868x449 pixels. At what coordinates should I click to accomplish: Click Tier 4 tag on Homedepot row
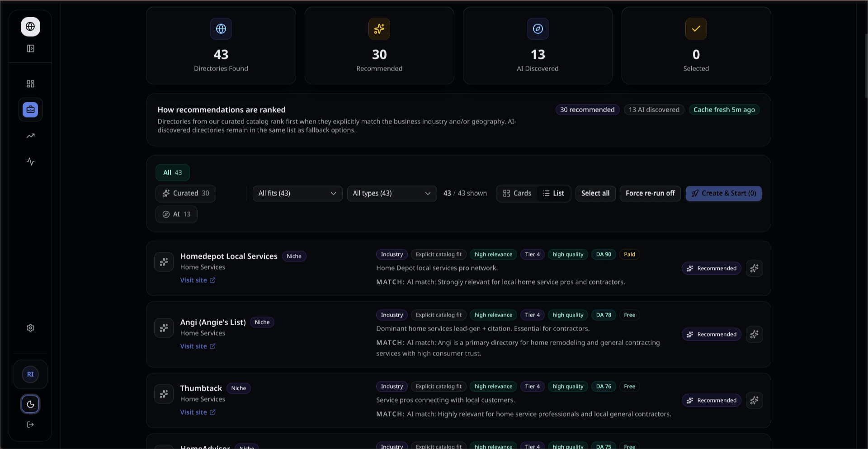click(533, 254)
